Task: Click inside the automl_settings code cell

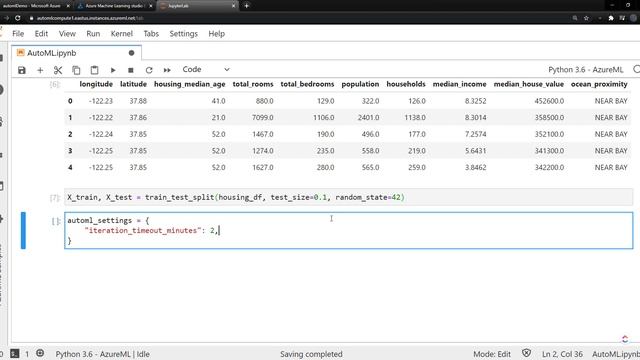Action: coord(349,231)
